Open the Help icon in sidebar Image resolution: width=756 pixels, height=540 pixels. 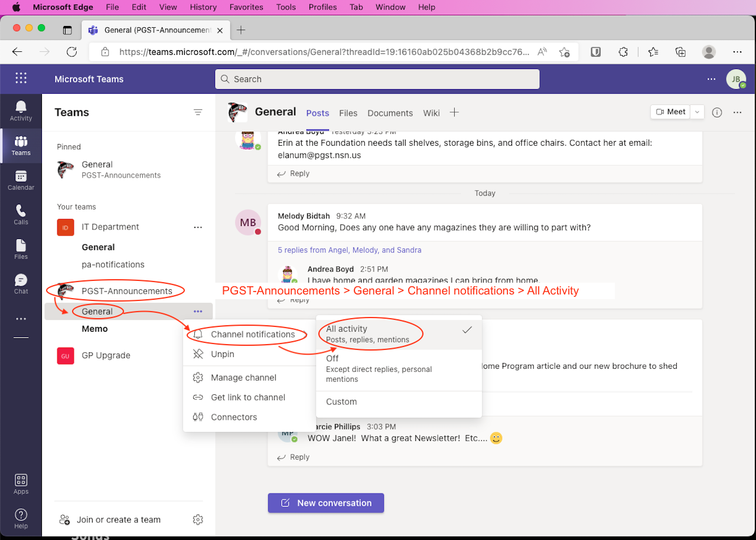coord(21,519)
